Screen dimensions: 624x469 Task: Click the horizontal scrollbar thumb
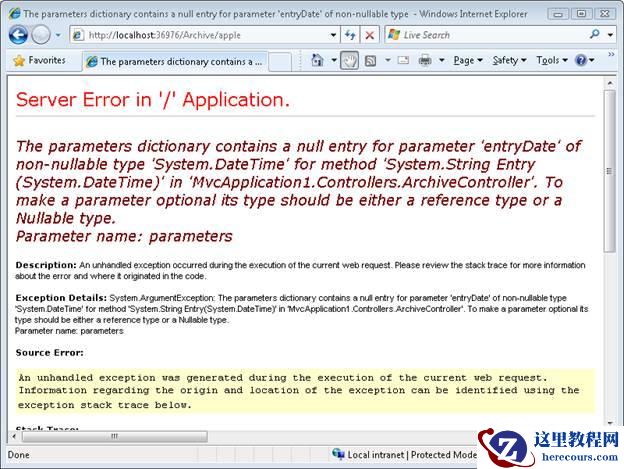115,436
